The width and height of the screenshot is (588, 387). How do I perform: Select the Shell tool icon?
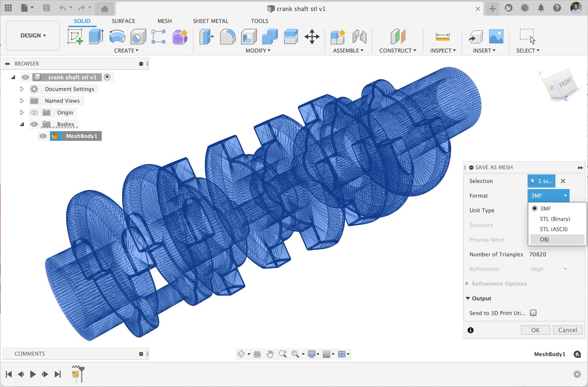(249, 37)
